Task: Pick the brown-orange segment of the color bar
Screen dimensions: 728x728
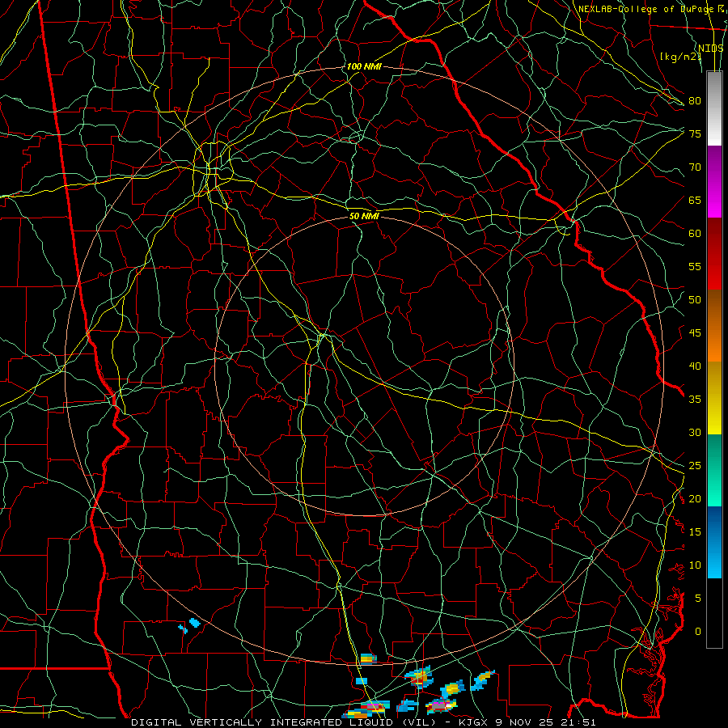Action: pos(714,326)
